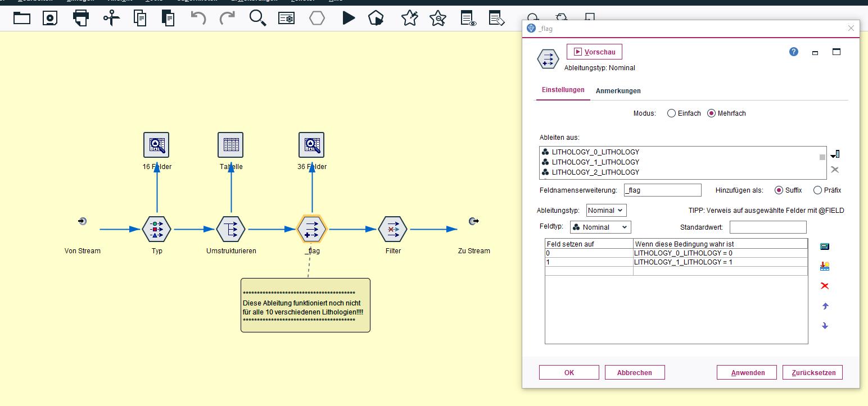The height and width of the screenshot is (406, 868).
Task: Open the Einstellungen tab
Action: click(563, 90)
